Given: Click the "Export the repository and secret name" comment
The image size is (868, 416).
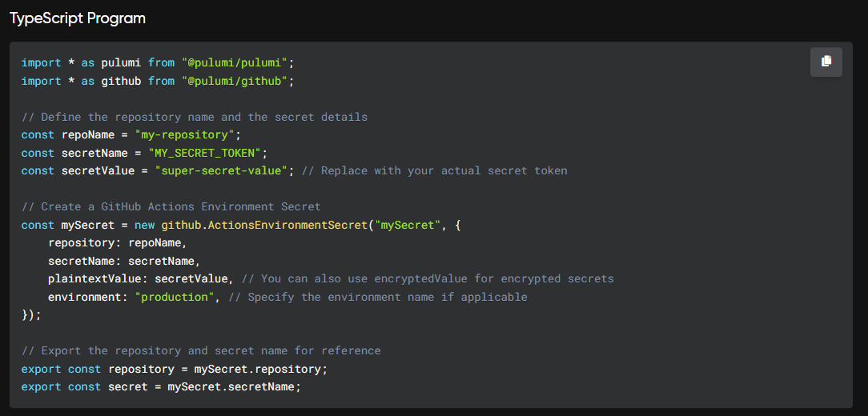Looking at the screenshot, I should tap(201, 350).
